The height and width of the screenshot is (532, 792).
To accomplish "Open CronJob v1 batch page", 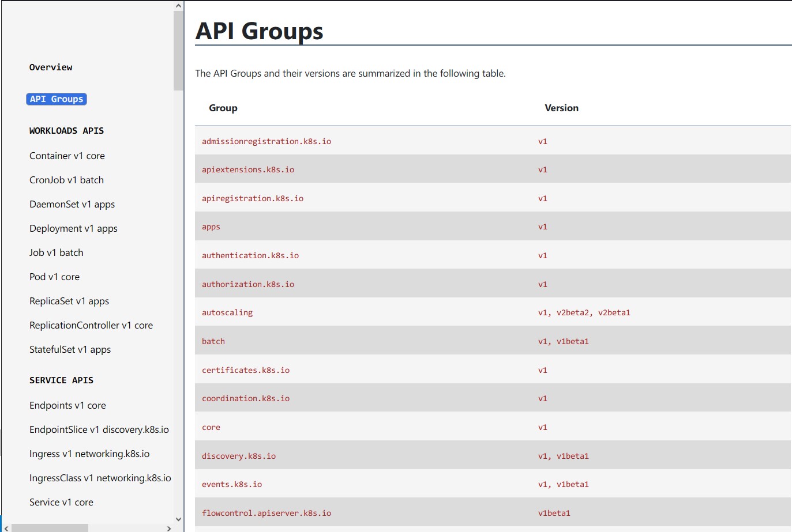I will pos(66,180).
